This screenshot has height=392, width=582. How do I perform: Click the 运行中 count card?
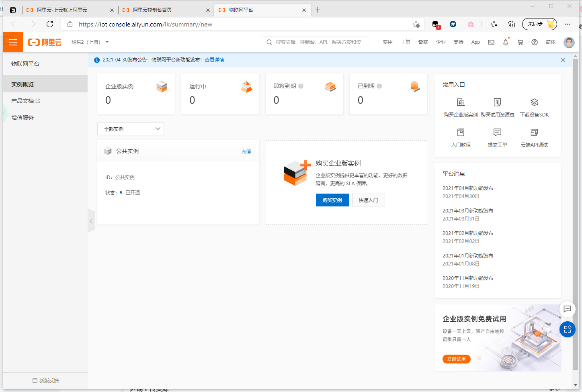(220, 94)
